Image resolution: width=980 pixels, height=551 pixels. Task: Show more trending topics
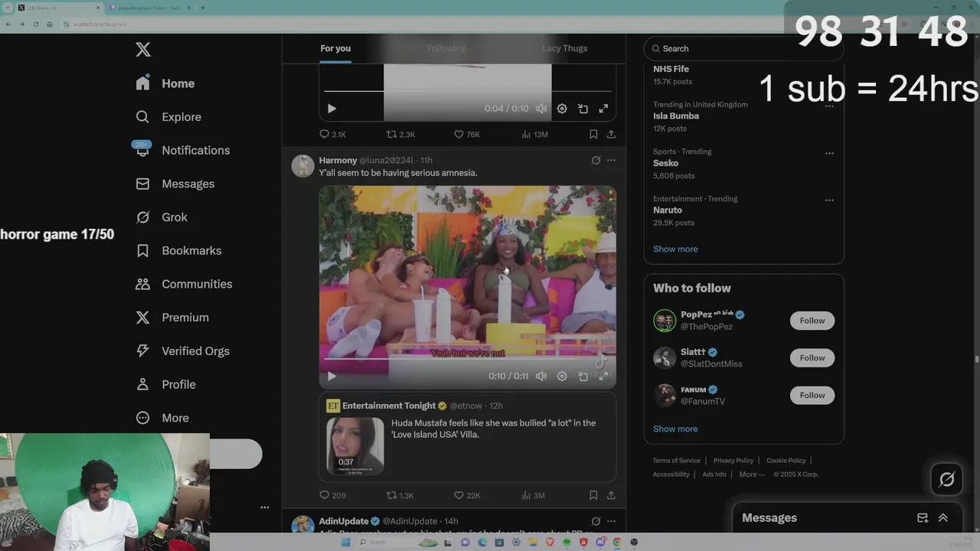point(675,249)
